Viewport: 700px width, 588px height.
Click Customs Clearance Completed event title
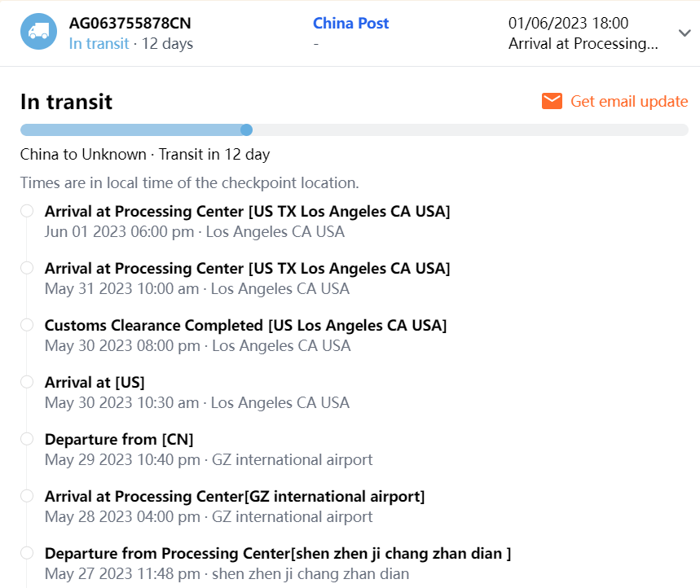point(245,325)
